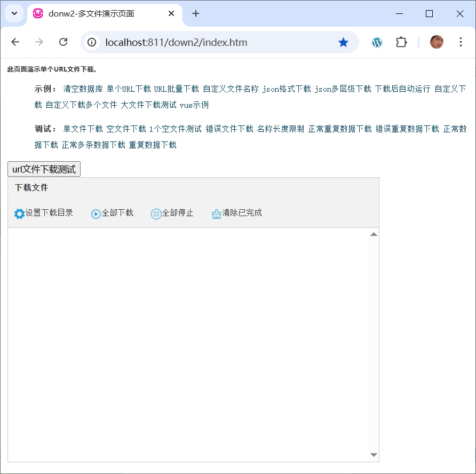This screenshot has width=476, height=474.
Task: Click the address bar URL field
Action: 213,42
